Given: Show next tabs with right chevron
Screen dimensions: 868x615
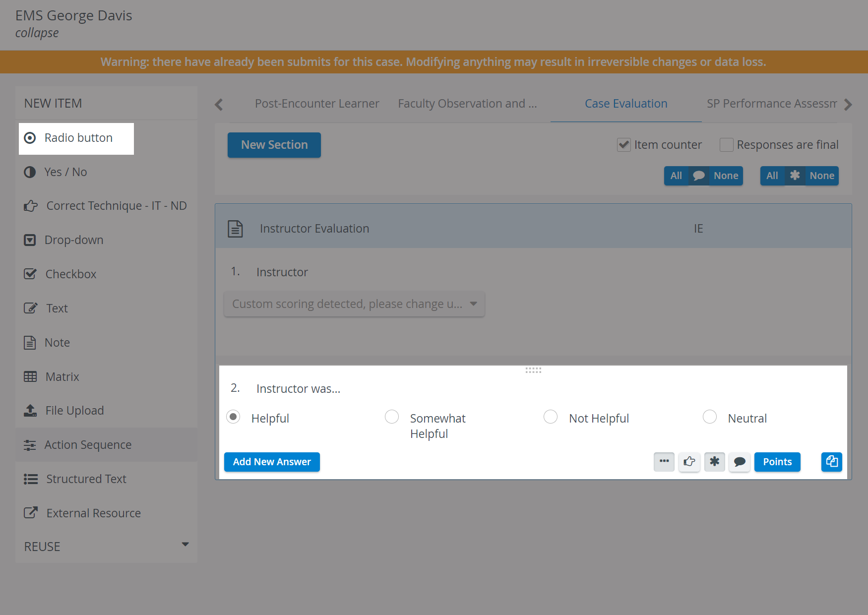Looking at the screenshot, I should [848, 104].
